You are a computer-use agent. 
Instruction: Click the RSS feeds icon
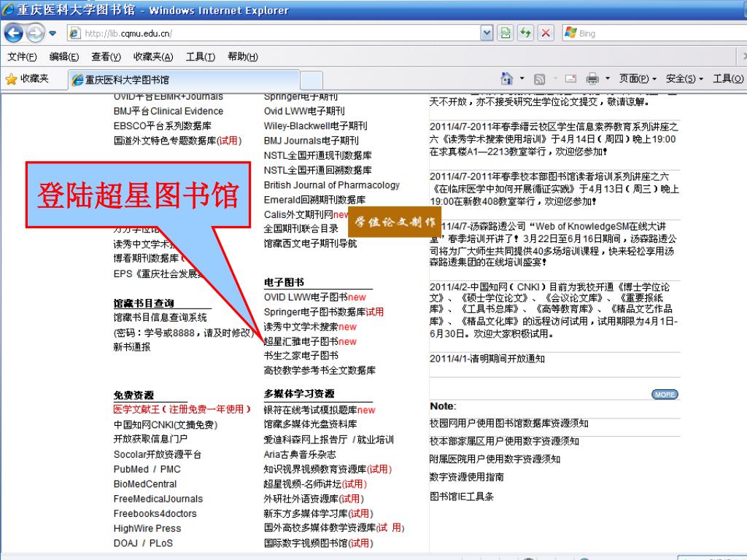tap(539, 79)
